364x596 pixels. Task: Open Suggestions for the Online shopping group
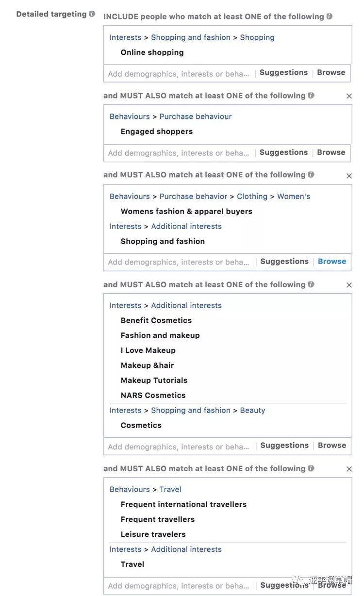[283, 72]
